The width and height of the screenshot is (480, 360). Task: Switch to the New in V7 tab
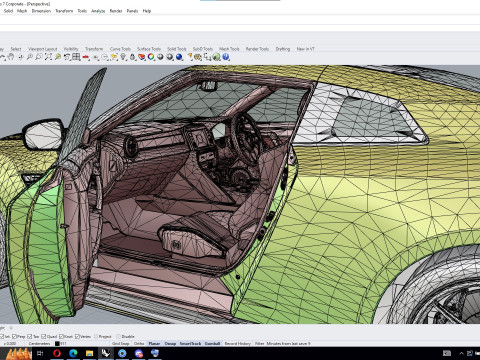pyautogui.click(x=305, y=49)
